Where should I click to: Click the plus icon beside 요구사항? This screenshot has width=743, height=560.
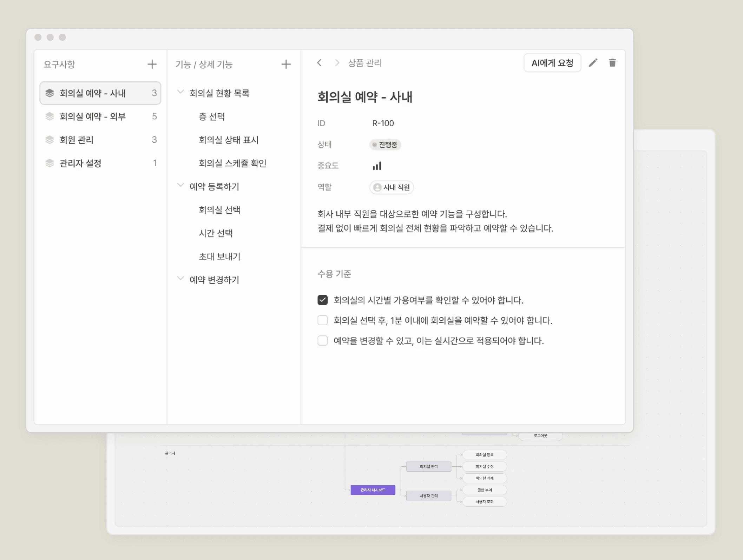pyautogui.click(x=152, y=64)
